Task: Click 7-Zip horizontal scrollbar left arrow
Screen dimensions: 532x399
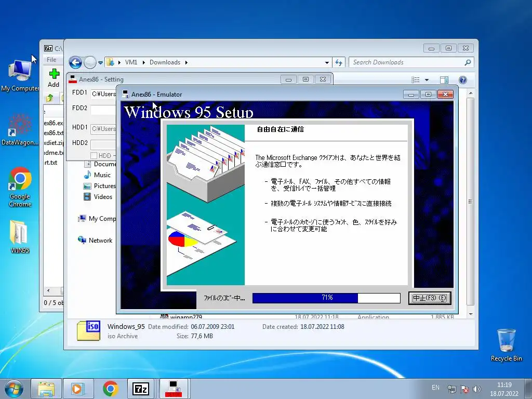Action: [x=48, y=290]
